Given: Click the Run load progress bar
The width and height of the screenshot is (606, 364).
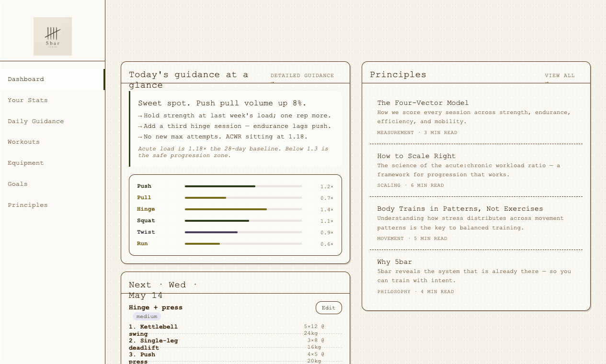Looking at the screenshot, I should point(243,244).
